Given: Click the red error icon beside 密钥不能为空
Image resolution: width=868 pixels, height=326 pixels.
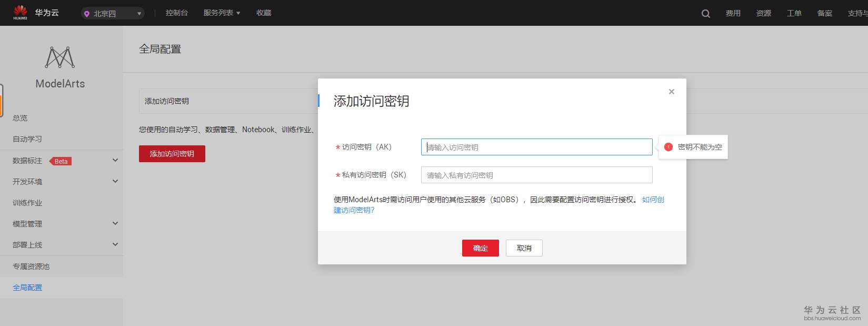Looking at the screenshot, I should tap(668, 147).
